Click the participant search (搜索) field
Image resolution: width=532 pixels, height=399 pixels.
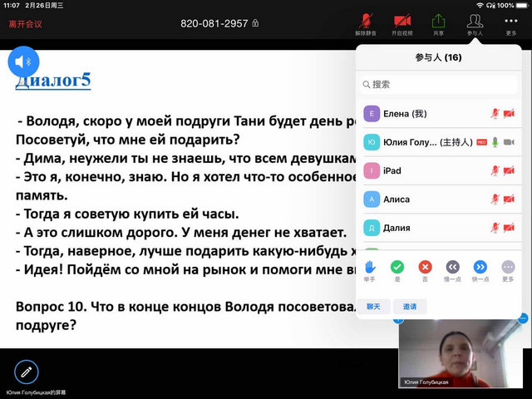438,84
